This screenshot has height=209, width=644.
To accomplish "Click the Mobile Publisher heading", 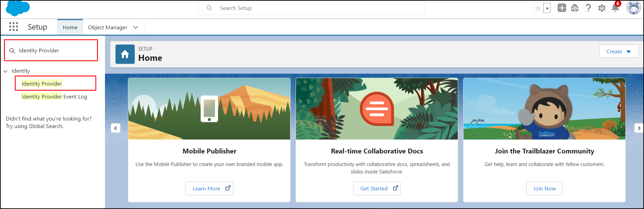I will point(209,151).
